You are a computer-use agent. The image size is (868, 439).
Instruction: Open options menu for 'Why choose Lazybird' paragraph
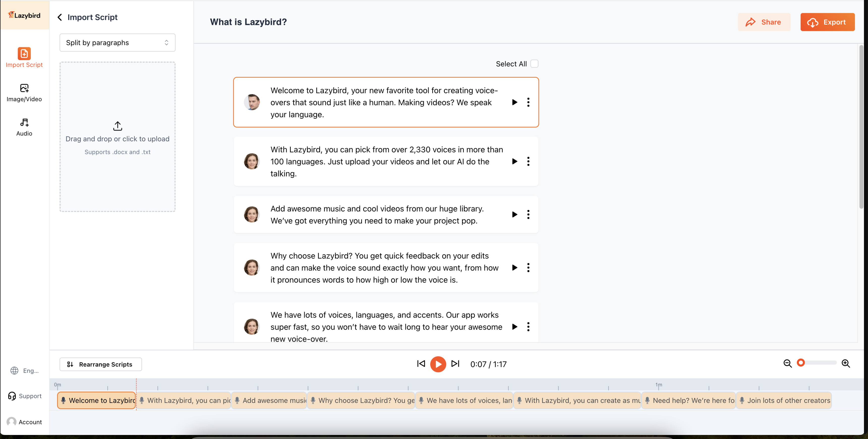coord(528,268)
